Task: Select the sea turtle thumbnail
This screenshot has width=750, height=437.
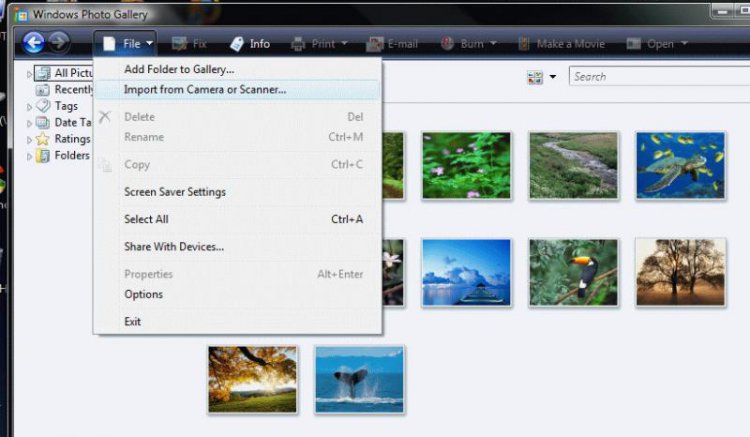Action: click(x=681, y=165)
